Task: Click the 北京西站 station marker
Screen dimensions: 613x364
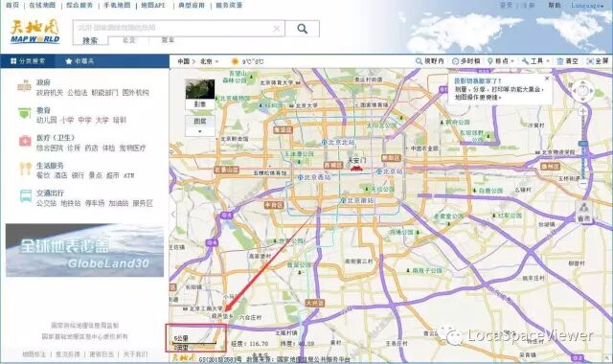Action: (301, 177)
